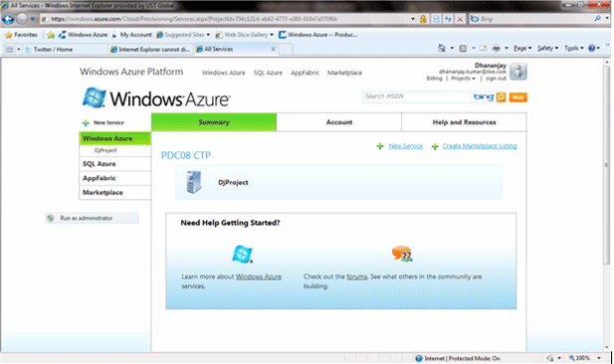Click the Create Marketplace Listing link
This screenshot has height=364, width=614.
[x=480, y=146]
